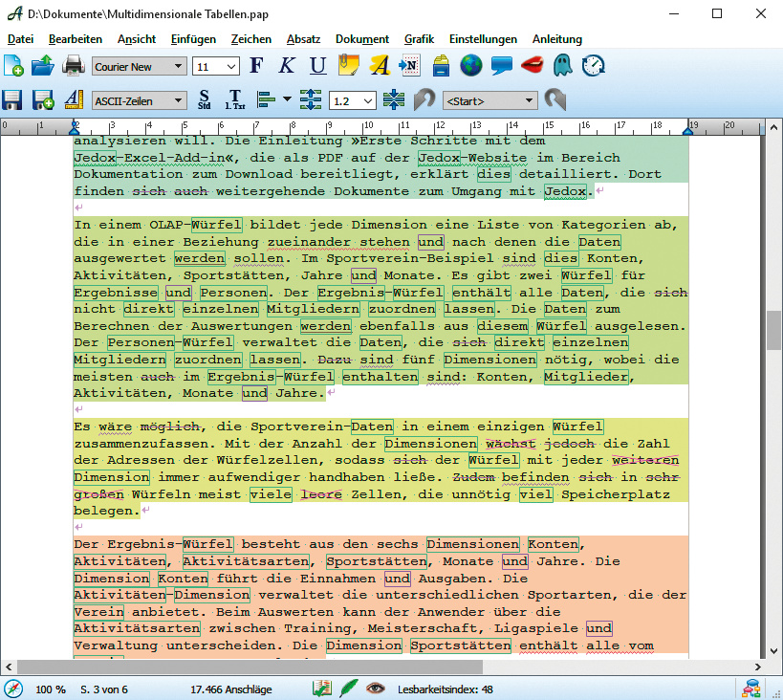The height and width of the screenshot is (700, 783).
Task: Click the vertical scrollbar thumb
Action: click(x=773, y=332)
